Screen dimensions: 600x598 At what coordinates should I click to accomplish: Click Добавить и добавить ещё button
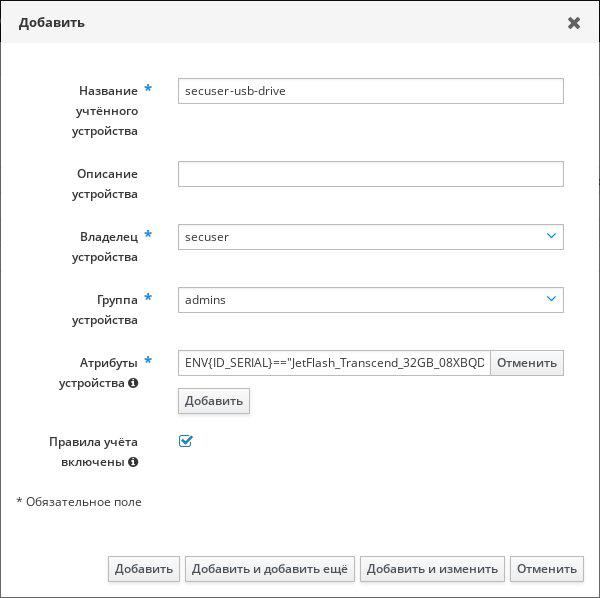point(270,569)
